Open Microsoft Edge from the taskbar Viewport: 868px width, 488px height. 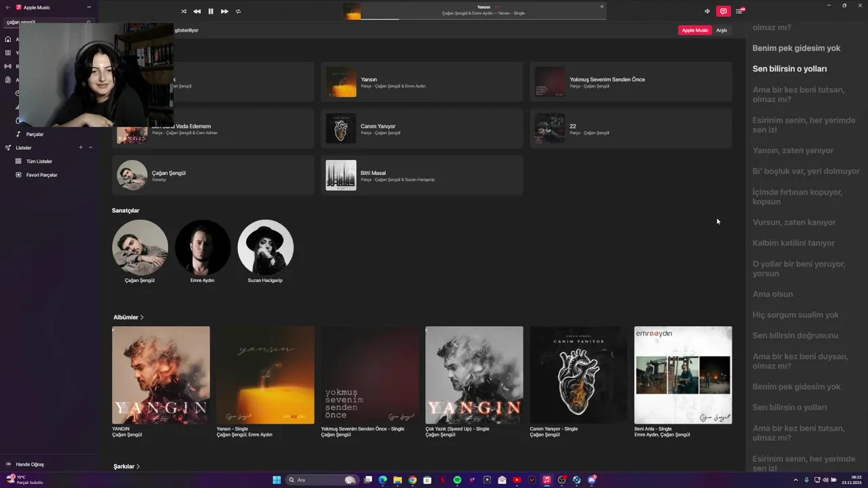382,480
